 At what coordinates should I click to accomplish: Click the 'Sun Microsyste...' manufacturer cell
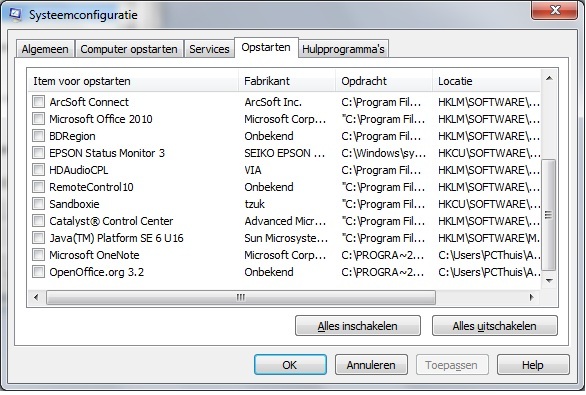click(286, 238)
